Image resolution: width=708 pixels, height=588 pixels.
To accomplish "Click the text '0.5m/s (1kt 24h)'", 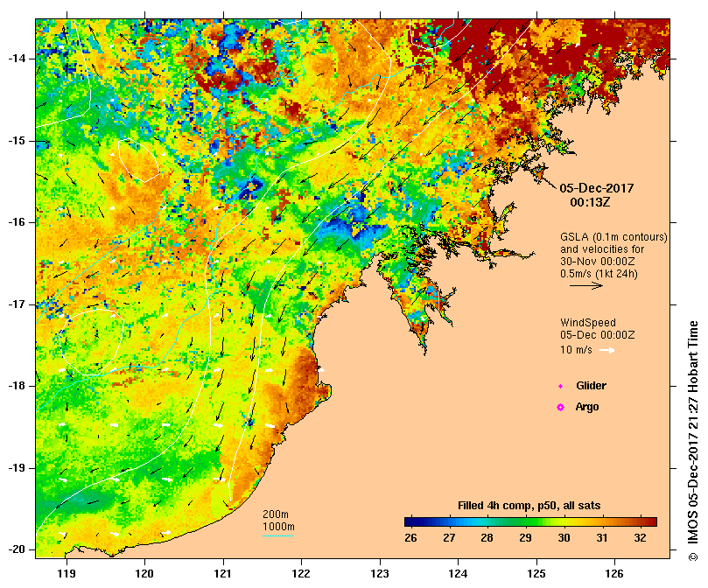I will (599, 273).
